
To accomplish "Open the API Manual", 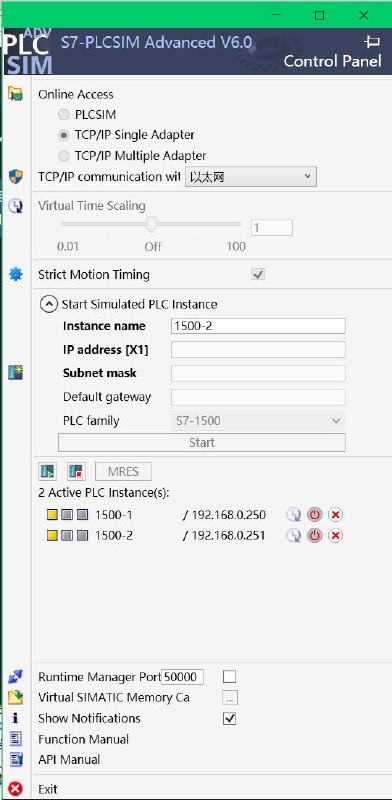I will 69,760.
